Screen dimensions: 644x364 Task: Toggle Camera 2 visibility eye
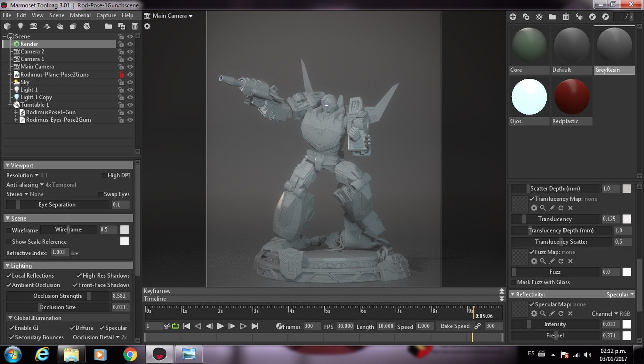(x=130, y=52)
